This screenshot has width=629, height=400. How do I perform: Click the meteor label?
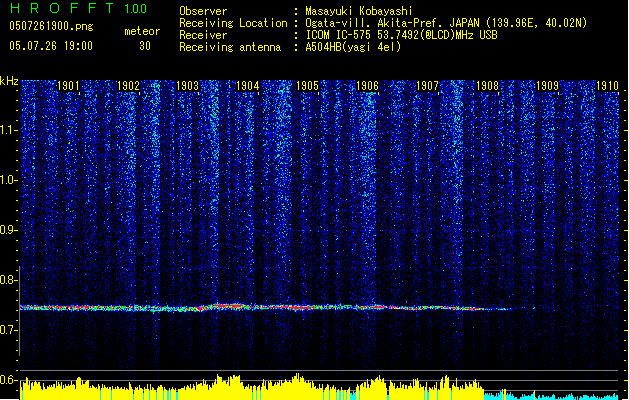142,31
